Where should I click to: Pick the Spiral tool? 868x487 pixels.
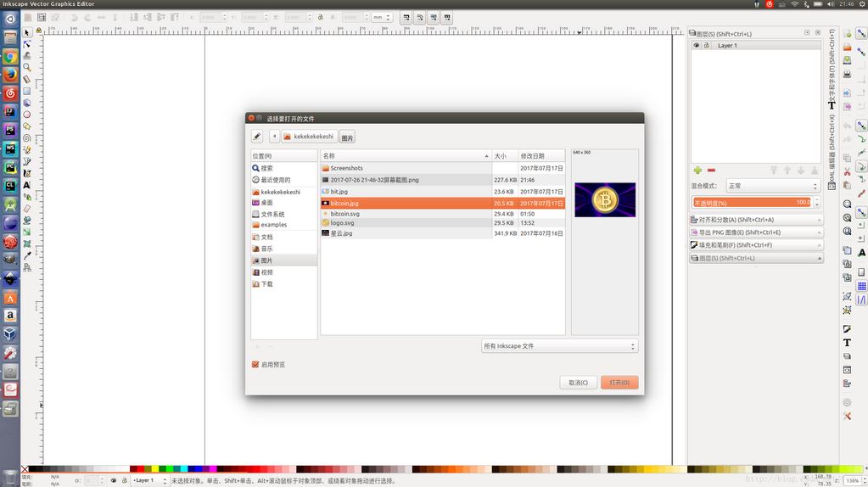click(x=27, y=137)
